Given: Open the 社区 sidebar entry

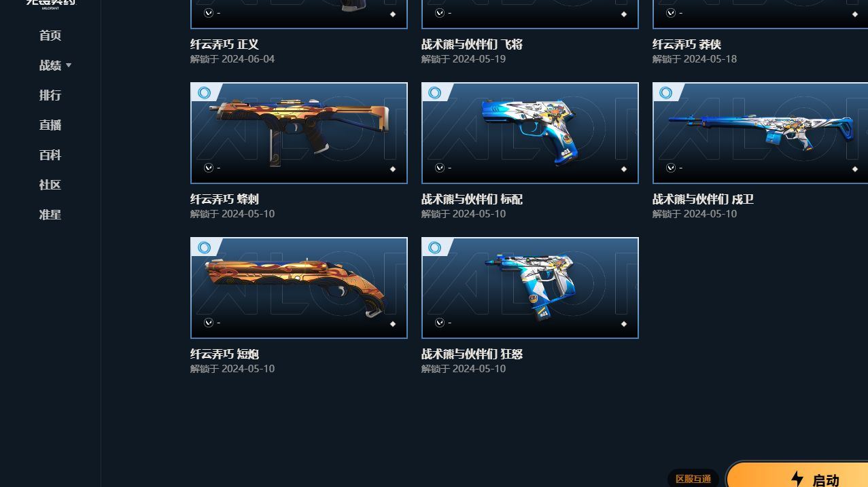Looking at the screenshot, I should point(50,185).
